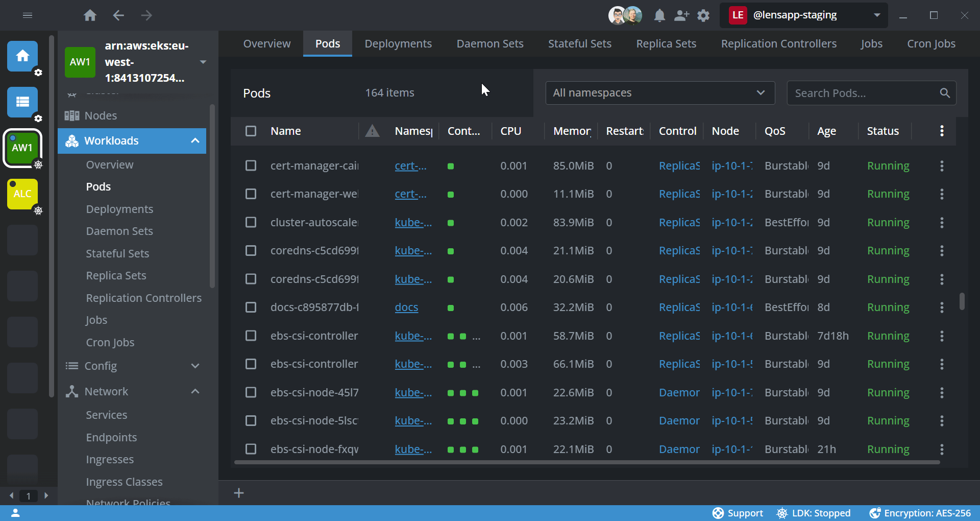The image size is (980, 521).
Task: Select the ALC cluster icon
Action: coord(22,194)
